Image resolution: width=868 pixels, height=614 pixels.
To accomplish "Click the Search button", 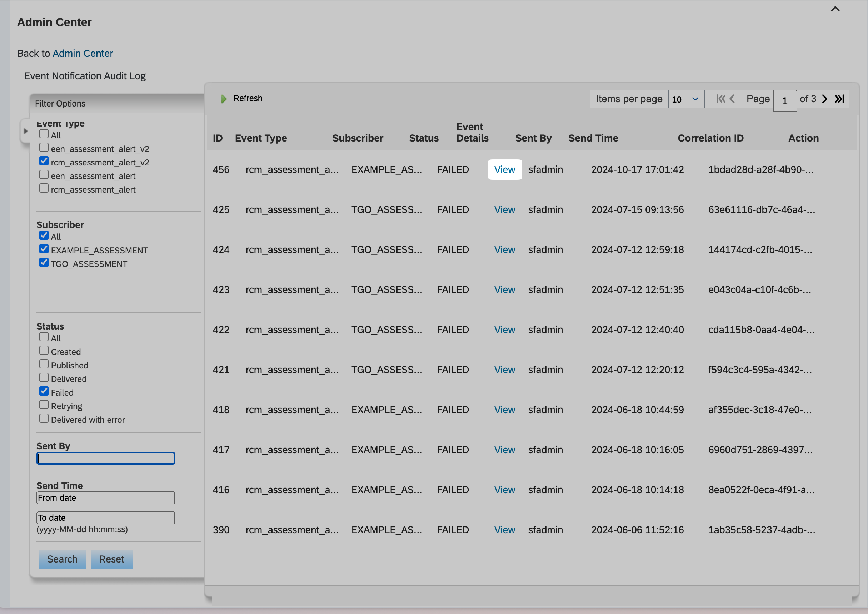I will (63, 559).
